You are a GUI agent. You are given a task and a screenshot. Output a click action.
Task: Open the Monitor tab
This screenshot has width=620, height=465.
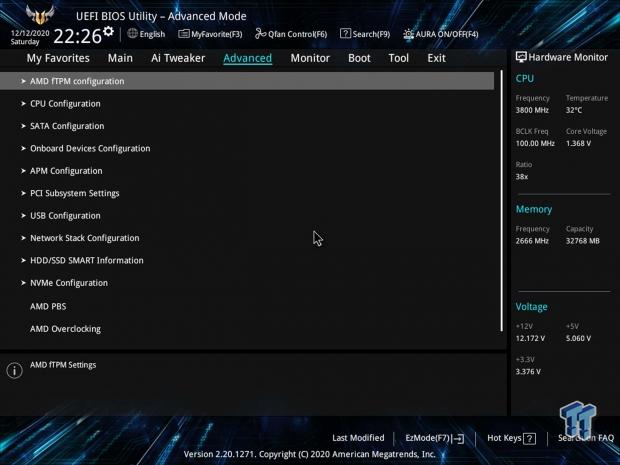click(x=310, y=58)
